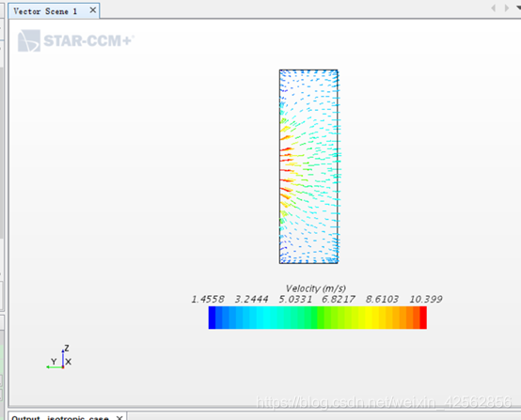Click the legend value 10.399
Viewport: 521px width, 420px height.
426,300
